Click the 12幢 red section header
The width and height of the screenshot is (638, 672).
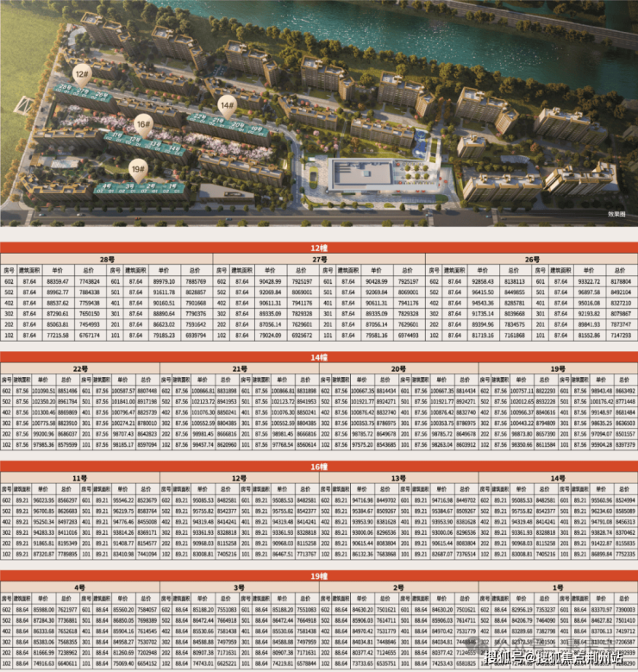(318, 247)
